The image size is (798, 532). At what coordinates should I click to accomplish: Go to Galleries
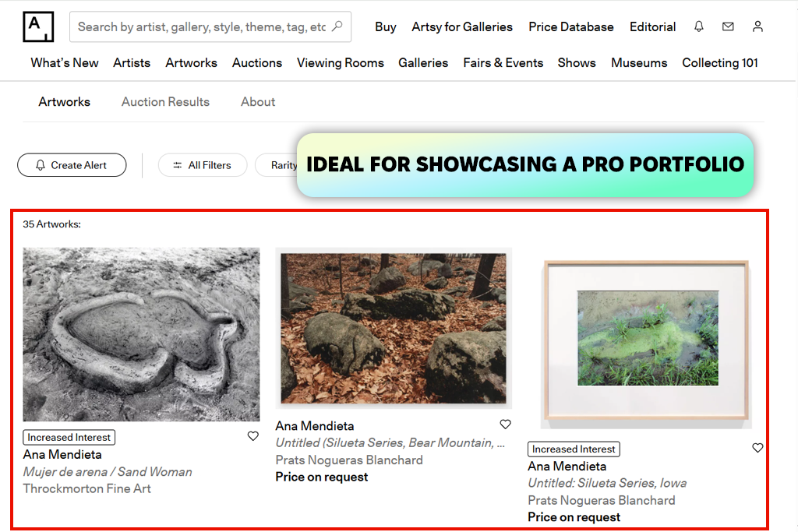[x=423, y=62]
